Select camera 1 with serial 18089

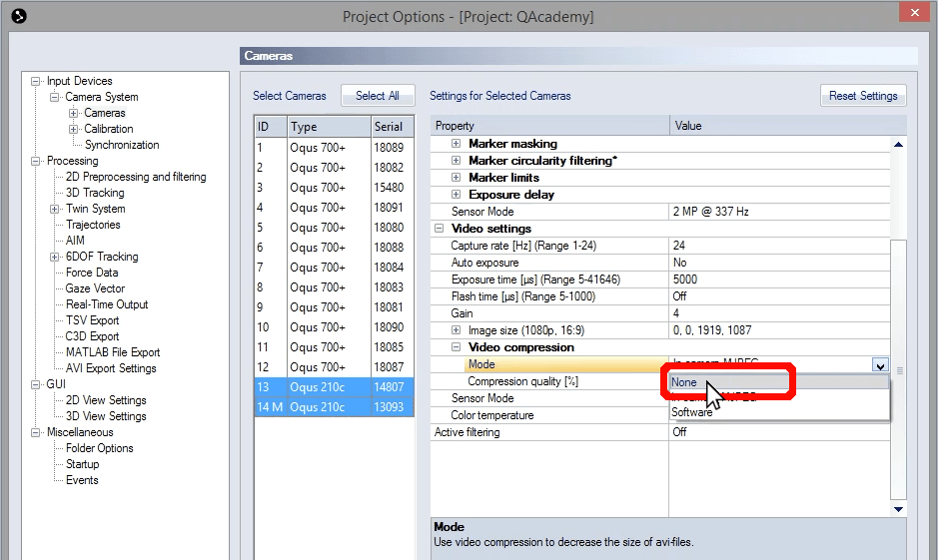pyautogui.click(x=334, y=148)
